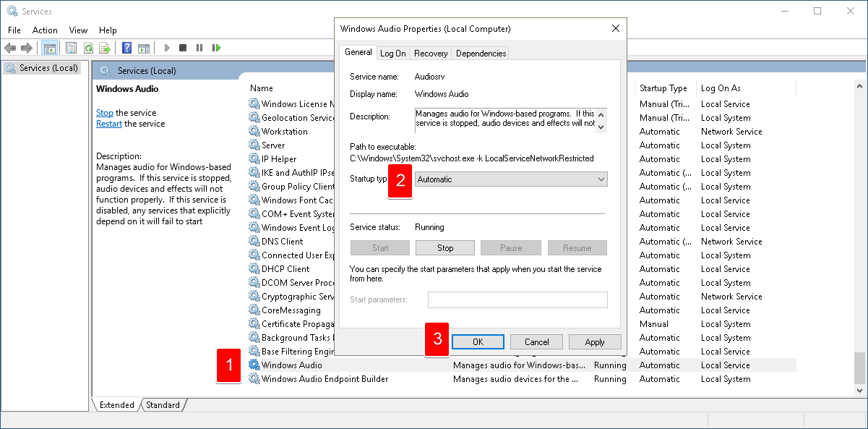
Task: Open the Startup type dropdown
Action: (511, 179)
